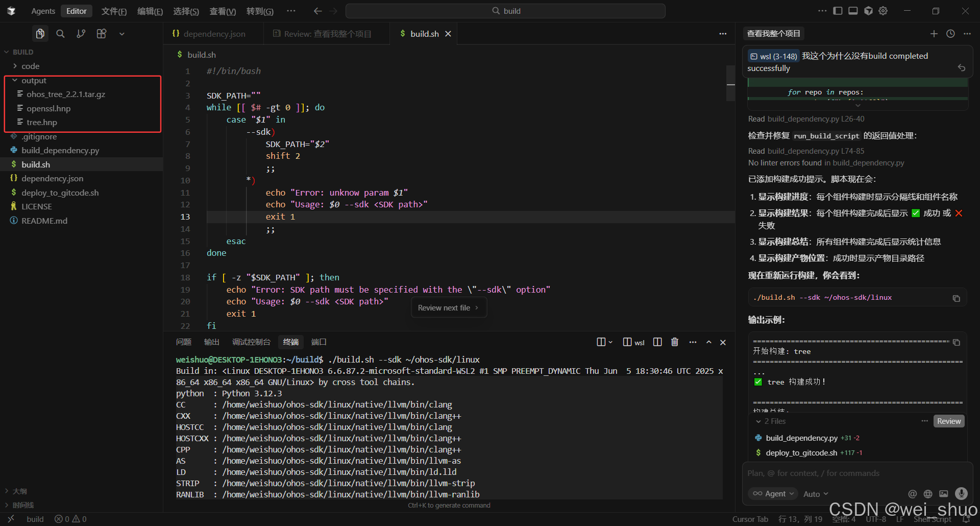Image resolution: width=980 pixels, height=526 pixels.
Task: Copy the ./build.sh command snippet
Action: pos(957,298)
